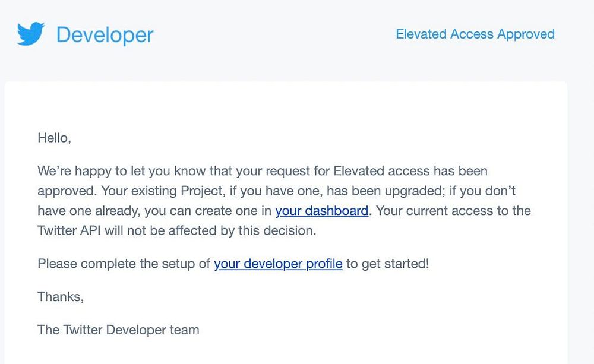Viewport: 594px width, 364px height.
Task: Click the word 'request' in the first line
Action: coord(288,171)
